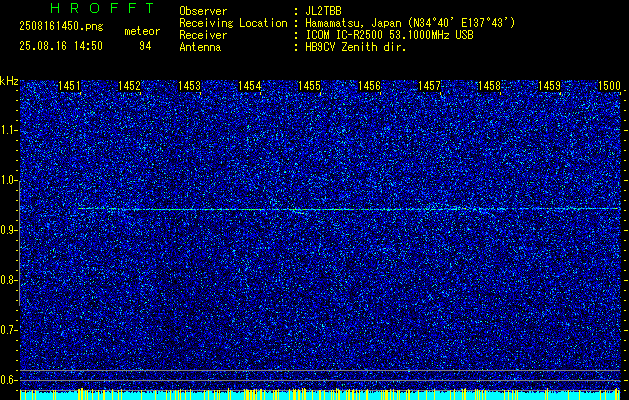Click the 1453 time marker
Screen dimensions: 629x400
point(189,85)
